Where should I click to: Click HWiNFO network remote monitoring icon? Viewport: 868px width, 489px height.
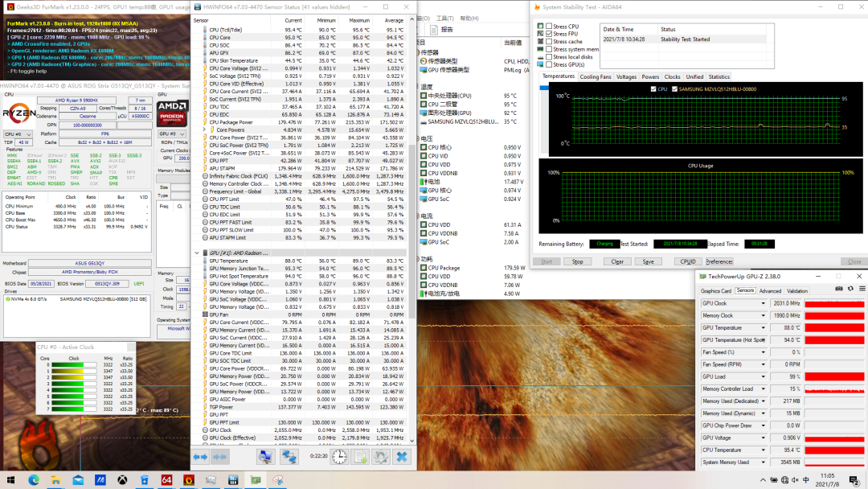pyautogui.click(x=289, y=456)
